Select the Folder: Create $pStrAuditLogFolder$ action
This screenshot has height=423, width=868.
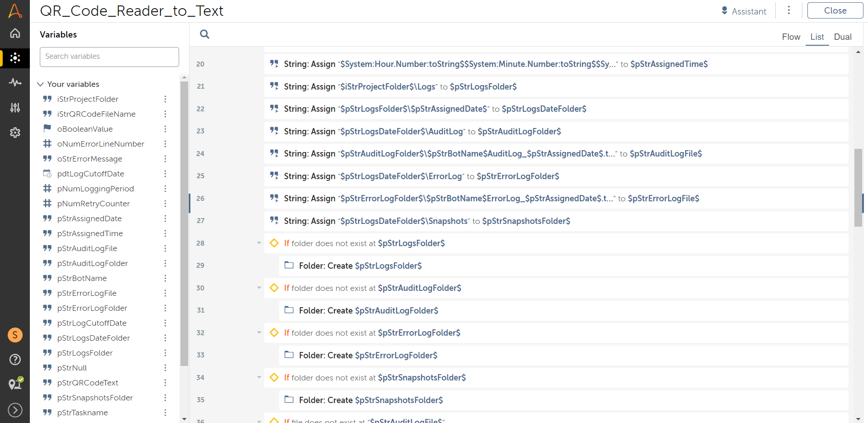coord(368,310)
